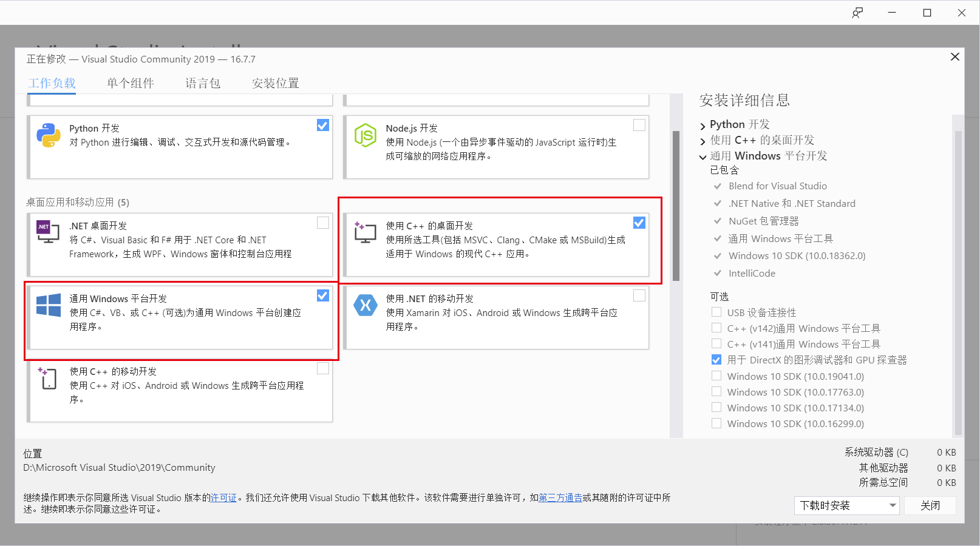The image size is (980, 546).
Task: Click the 其他驱动器 label
Action: [883, 468]
